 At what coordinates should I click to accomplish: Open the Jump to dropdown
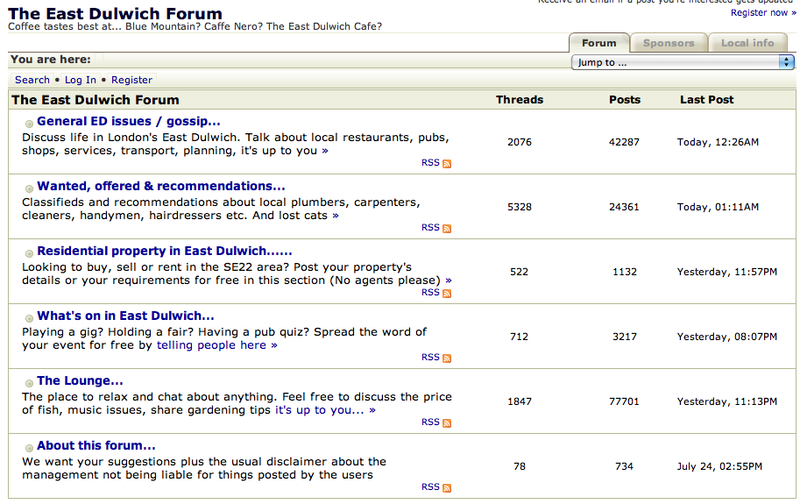683,62
